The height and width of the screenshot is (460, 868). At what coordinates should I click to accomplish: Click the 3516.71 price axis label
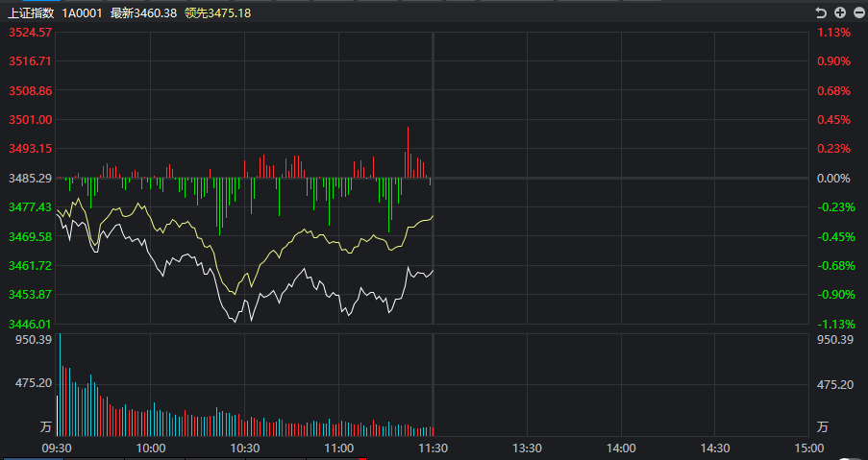[x=31, y=61]
